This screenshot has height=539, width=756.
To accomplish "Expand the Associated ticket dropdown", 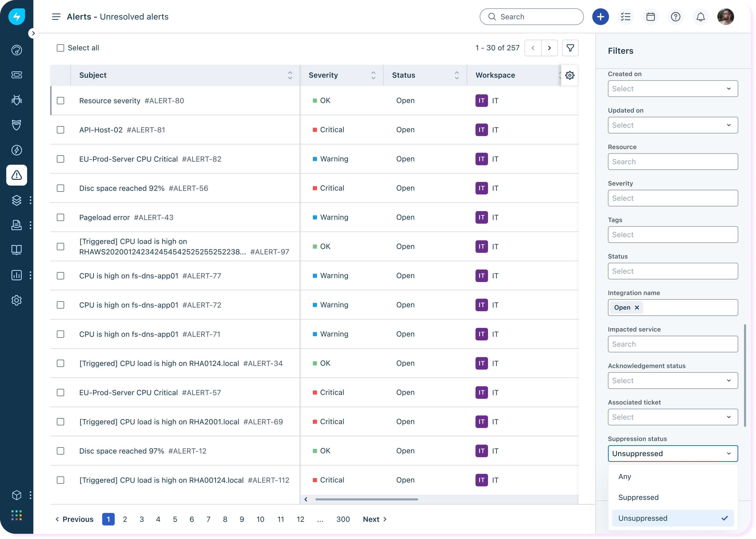I will pyautogui.click(x=672, y=417).
